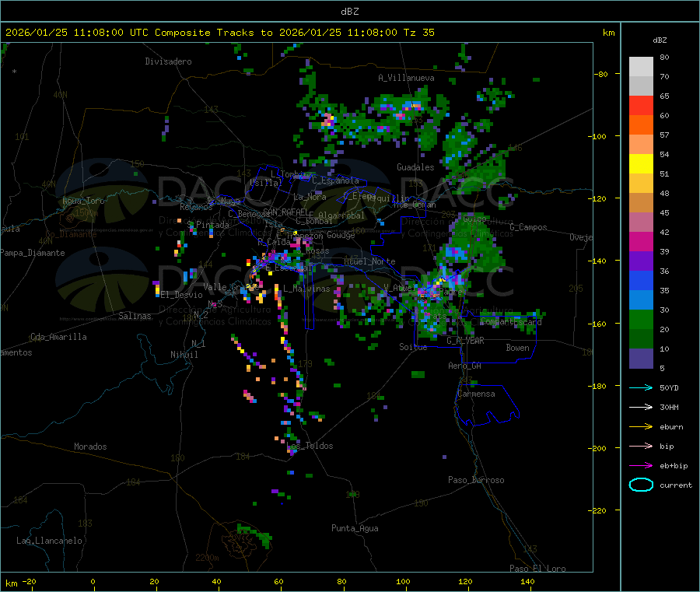The width and height of the screenshot is (700, 592).
Task: Click the 'Salinas' map label
Action: tap(135, 316)
